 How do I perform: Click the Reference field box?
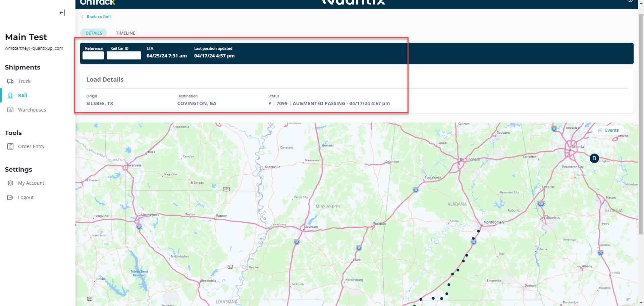click(93, 56)
